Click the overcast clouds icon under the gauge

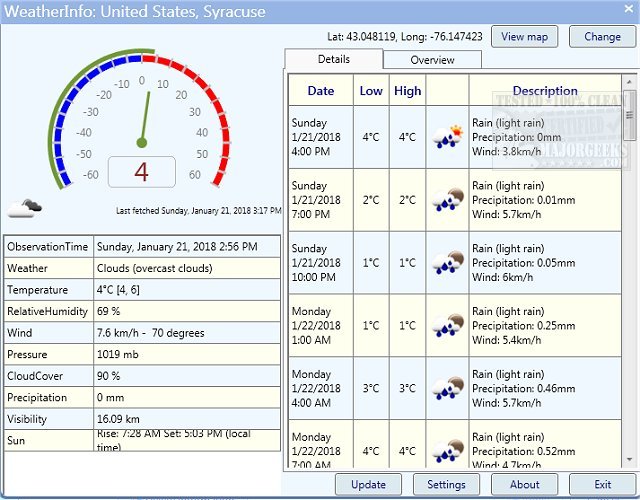[25, 208]
